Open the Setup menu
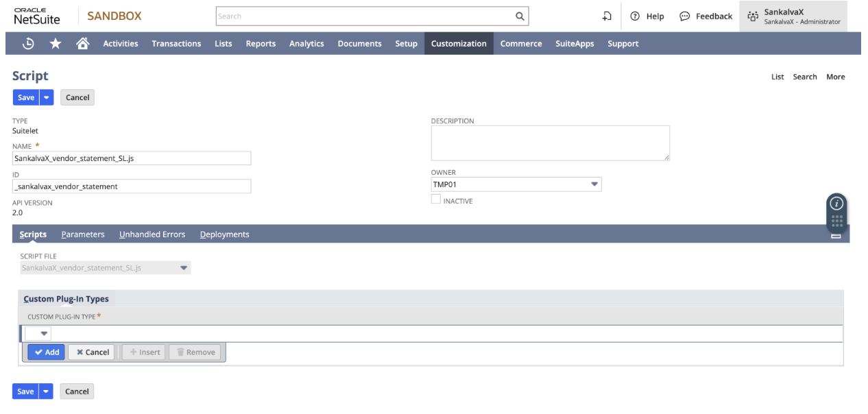The width and height of the screenshot is (868, 414). [x=406, y=44]
